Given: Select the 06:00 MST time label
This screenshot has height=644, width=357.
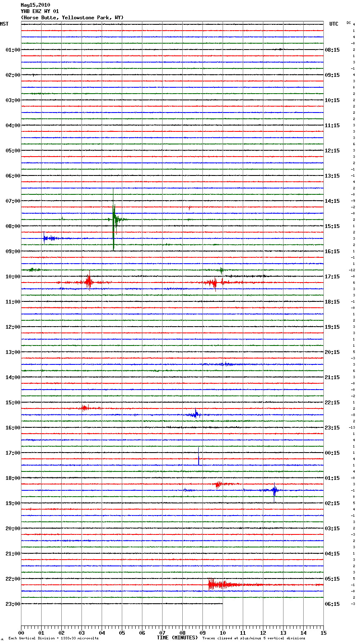Looking at the screenshot, I should pos(13,176).
